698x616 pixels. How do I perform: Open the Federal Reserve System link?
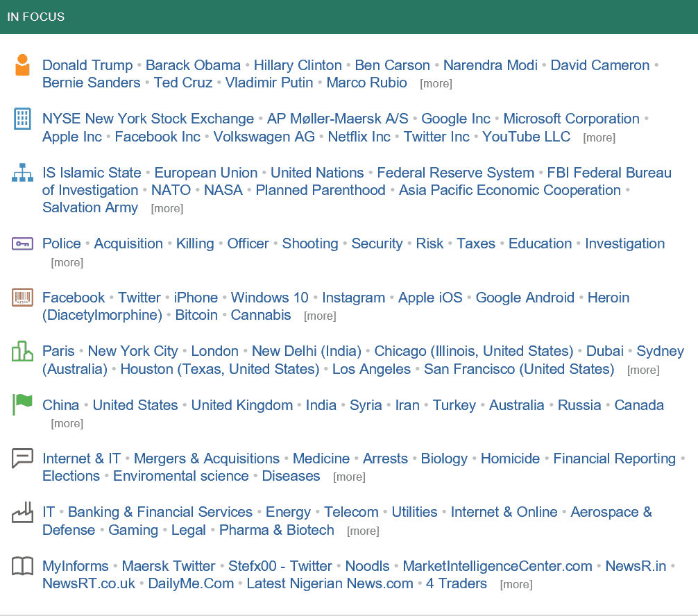(x=456, y=173)
